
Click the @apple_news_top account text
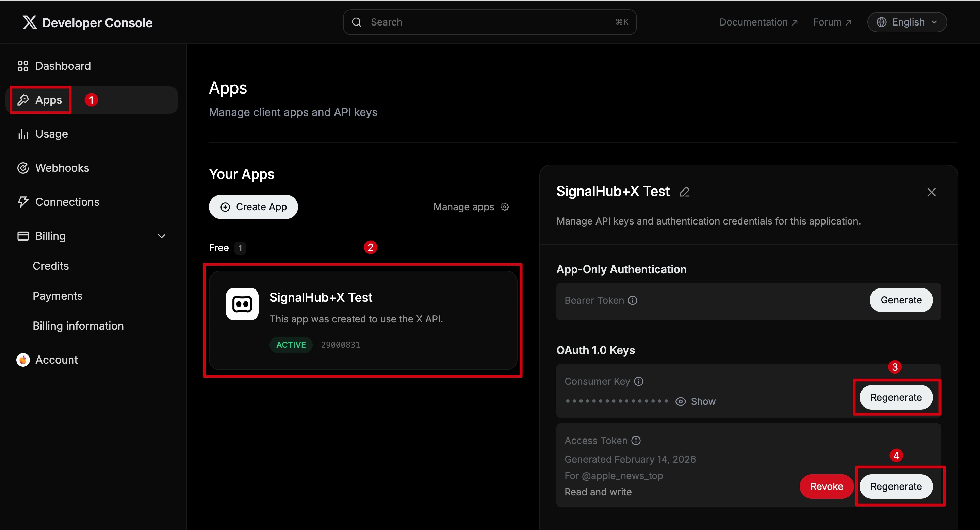(622, 475)
